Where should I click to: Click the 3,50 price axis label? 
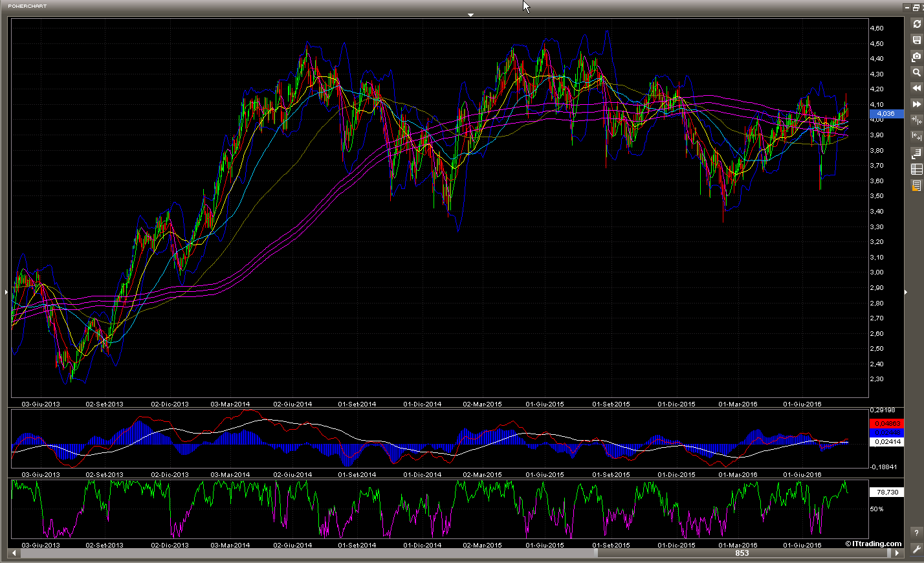[x=877, y=196]
